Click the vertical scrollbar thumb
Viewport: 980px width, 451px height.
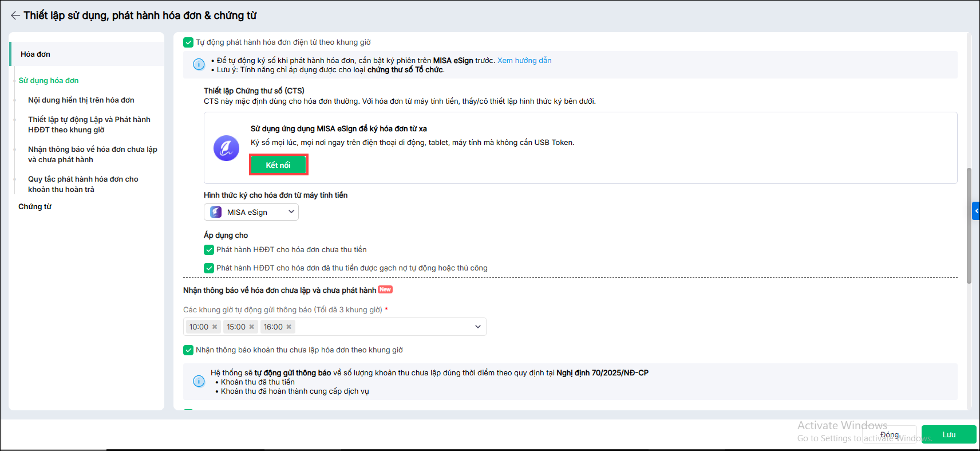pyautogui.click(x=969, y=225)
